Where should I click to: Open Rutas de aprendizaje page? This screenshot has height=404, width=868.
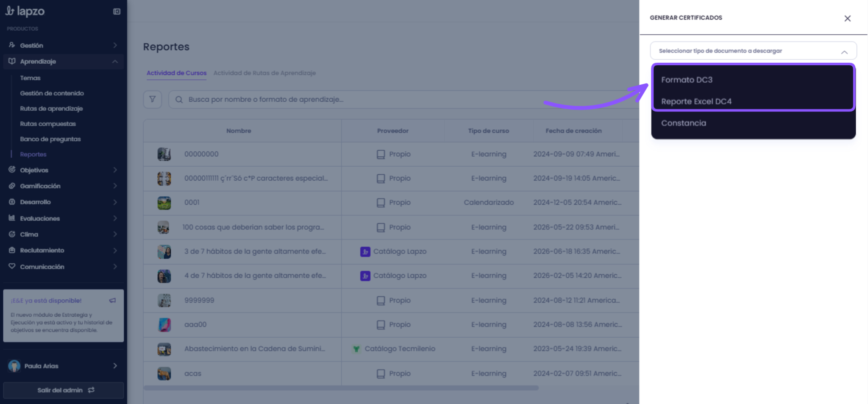pos(51,109)
